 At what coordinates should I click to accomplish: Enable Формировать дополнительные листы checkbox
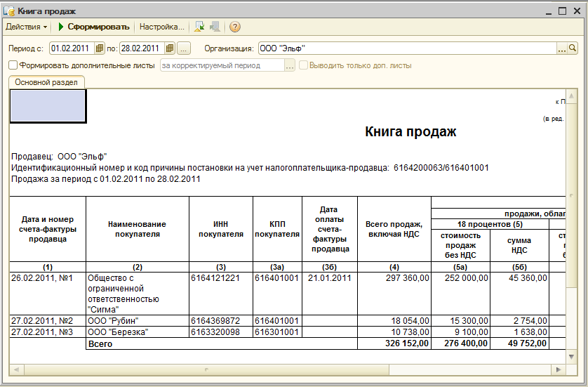pos(13,65)
